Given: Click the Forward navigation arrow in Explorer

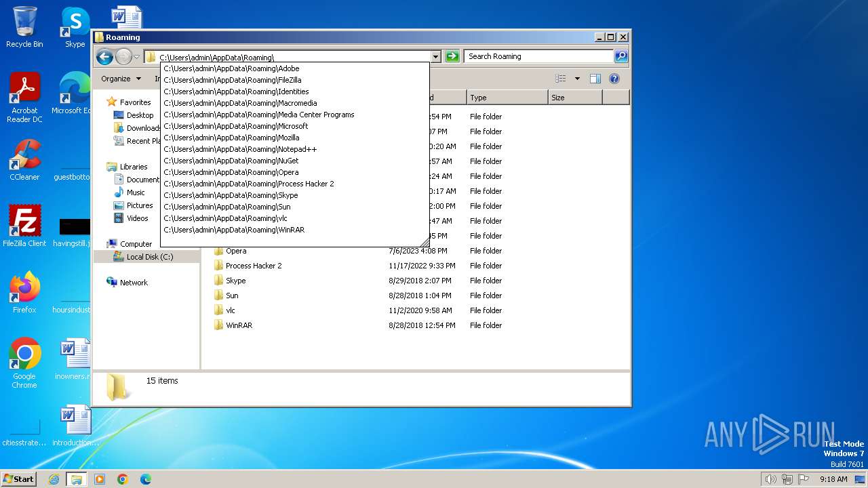Looking at the screenshot, I should click(123, 57).
